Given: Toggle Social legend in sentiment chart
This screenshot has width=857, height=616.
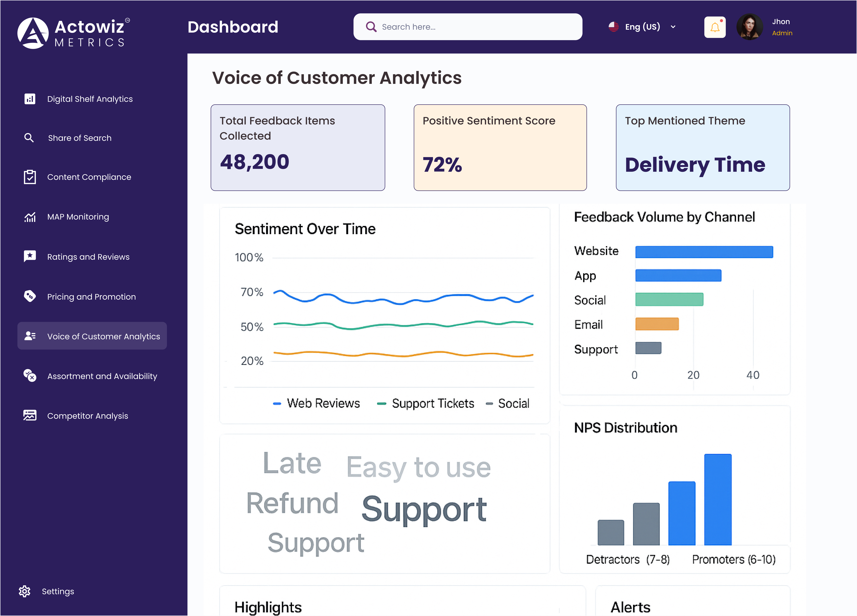Looking at the screenshot, I should [x=508, y=403].
